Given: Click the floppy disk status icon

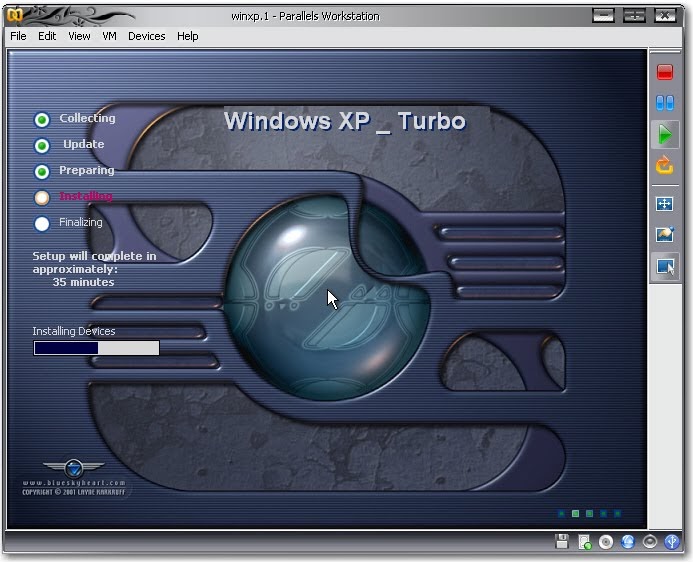Looking at the screenshot, I should (x=562, y=541).
